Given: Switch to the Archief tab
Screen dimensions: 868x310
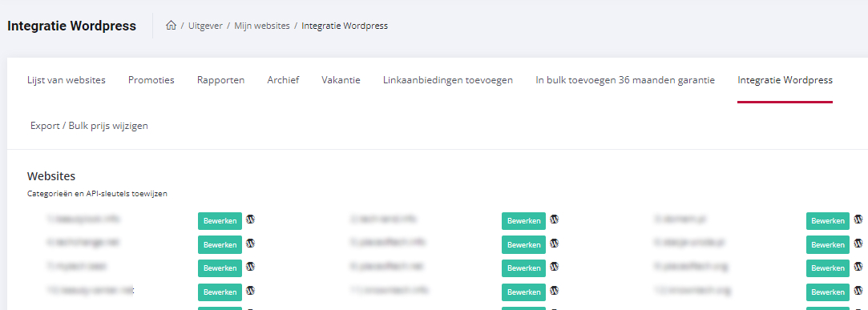Looking at the screenshot, I should click(x=283, y=80).
